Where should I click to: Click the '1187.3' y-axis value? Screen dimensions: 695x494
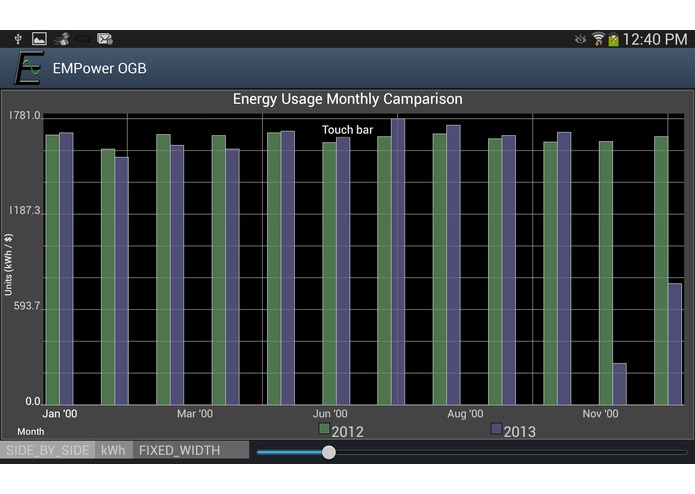(x=25, y=210)
